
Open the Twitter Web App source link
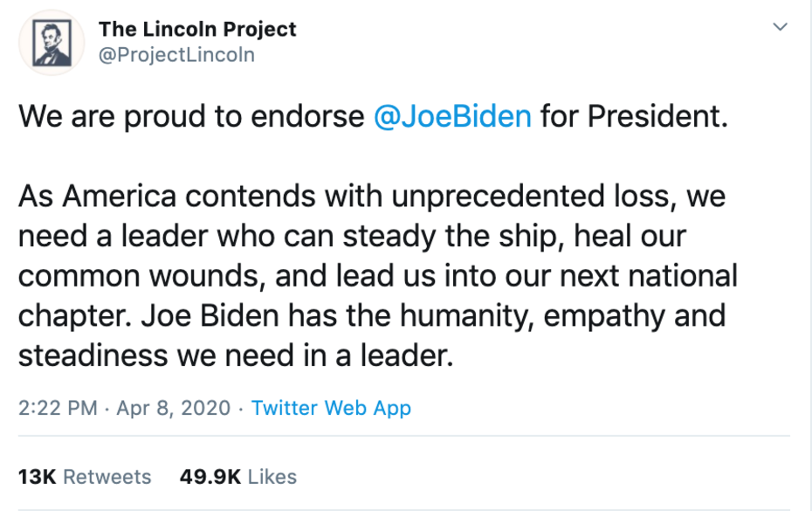point(331,408)
